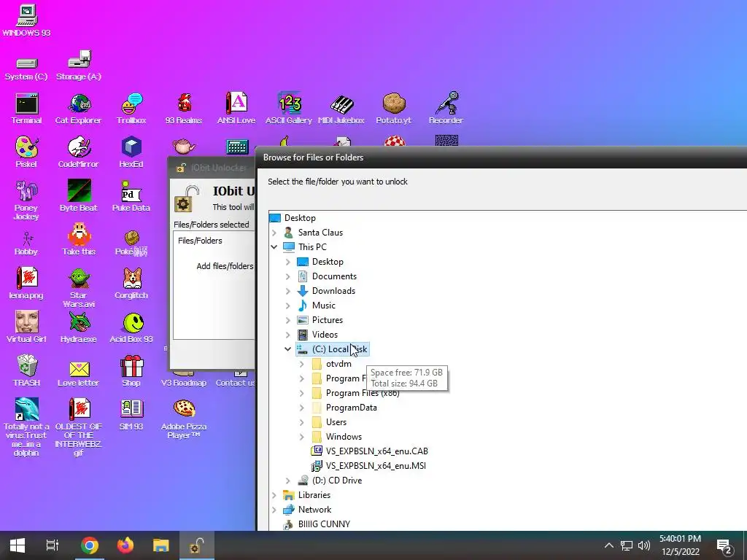This screenshot has height=560, width=747.
Task: Open the SIM 93 book icon
Action: coord(131,415)
